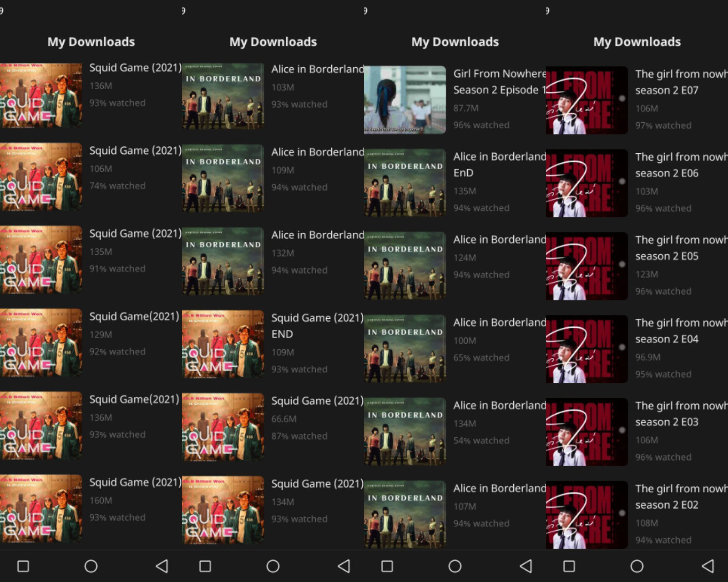
Task: Select the '65% watched' progress label
Action: pyautogui.click(x=481, y=357)
